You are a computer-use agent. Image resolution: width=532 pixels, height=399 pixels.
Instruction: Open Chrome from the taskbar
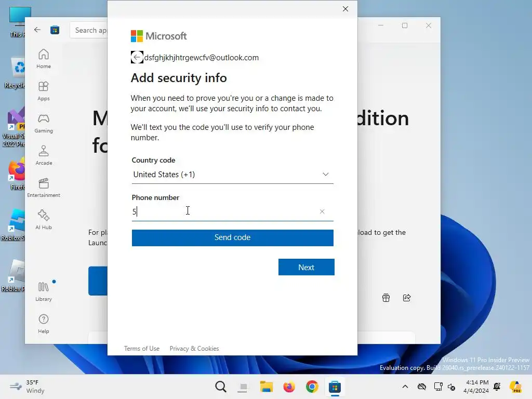point(312,387)
